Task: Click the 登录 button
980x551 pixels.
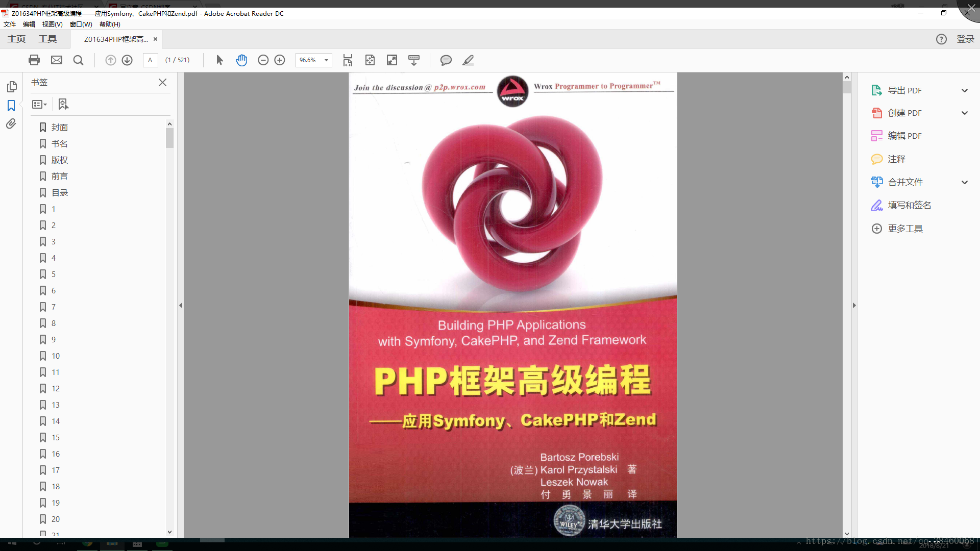Action: point(966,39)
